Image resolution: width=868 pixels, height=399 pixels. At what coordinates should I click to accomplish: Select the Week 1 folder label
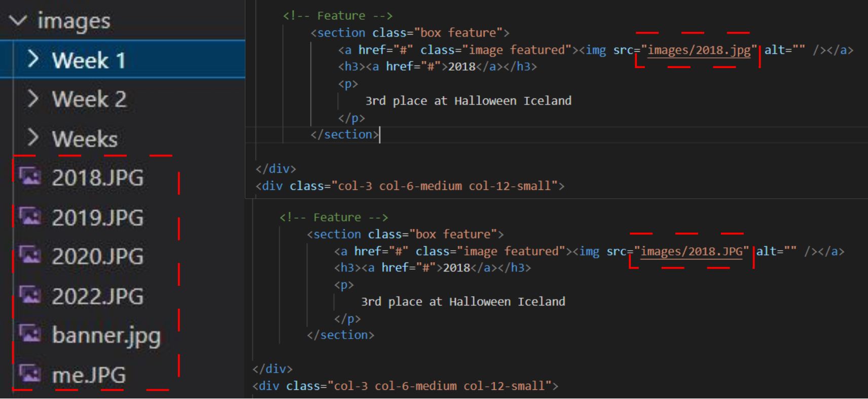click(89, 60)
